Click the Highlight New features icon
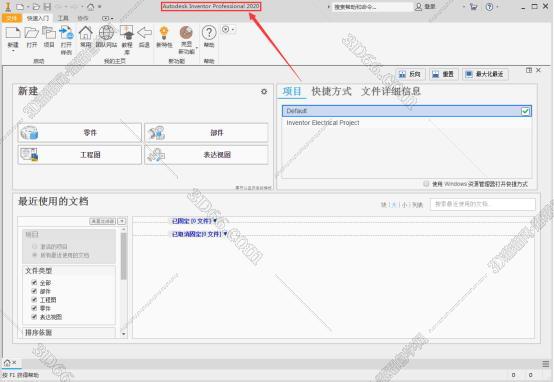554x382 pixels. click(186, 33)
